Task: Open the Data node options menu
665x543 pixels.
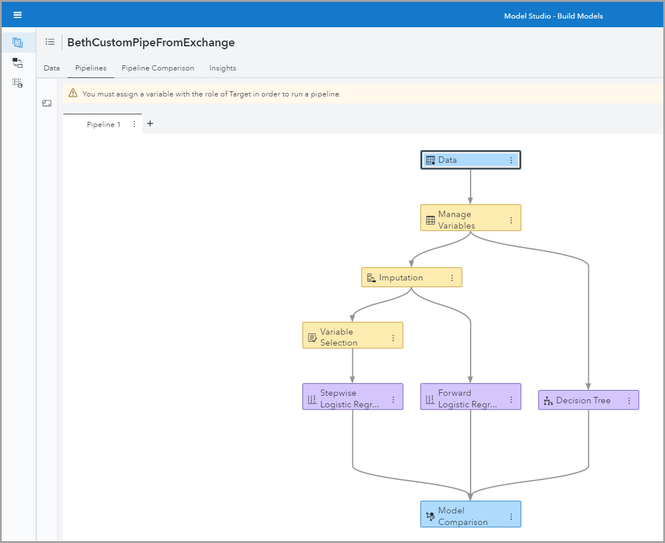Action: click(511, 160)
